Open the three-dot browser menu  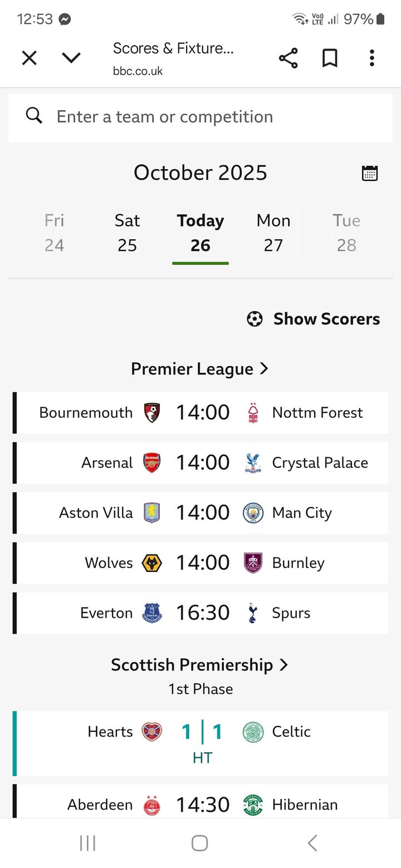pos(371,58)
